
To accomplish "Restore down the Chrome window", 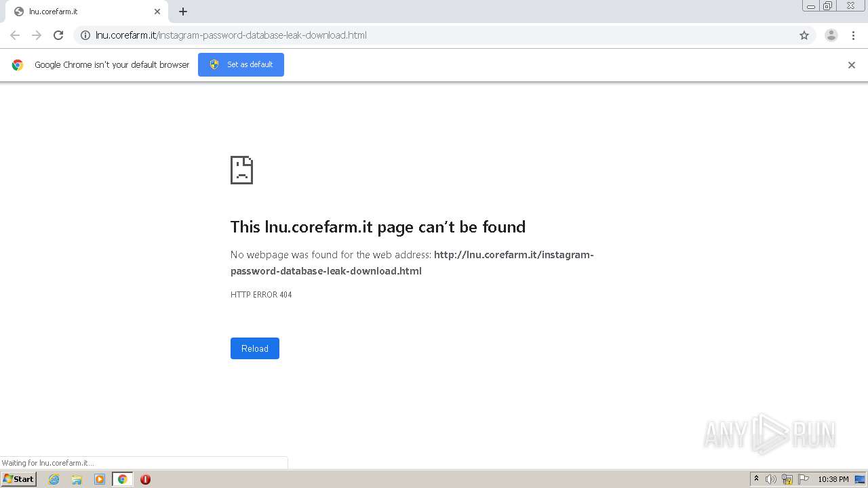I will tap(828, 6).
